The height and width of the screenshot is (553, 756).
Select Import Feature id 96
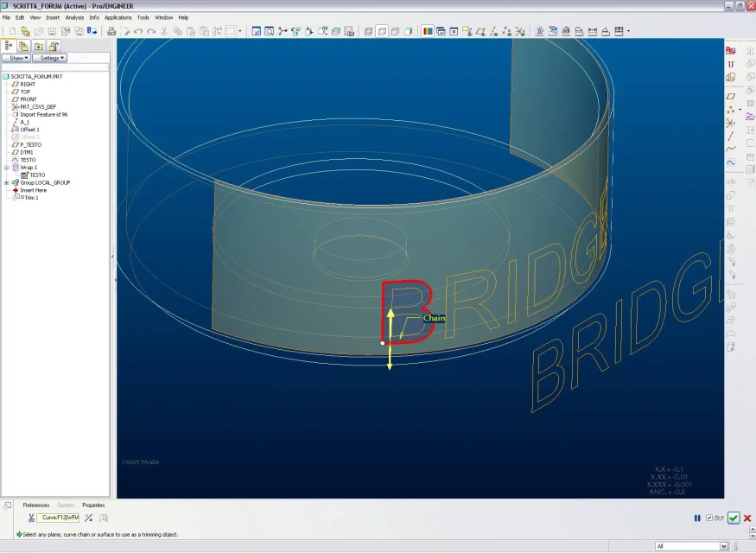pos(43,114)
